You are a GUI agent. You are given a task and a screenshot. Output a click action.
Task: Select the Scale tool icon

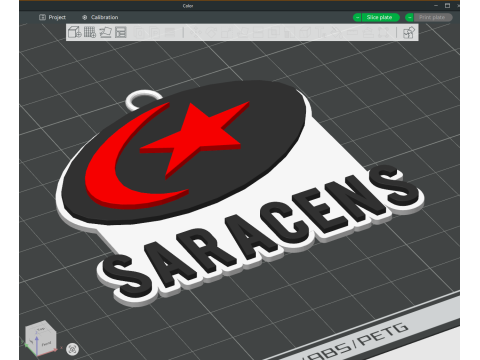click(227, 33)
